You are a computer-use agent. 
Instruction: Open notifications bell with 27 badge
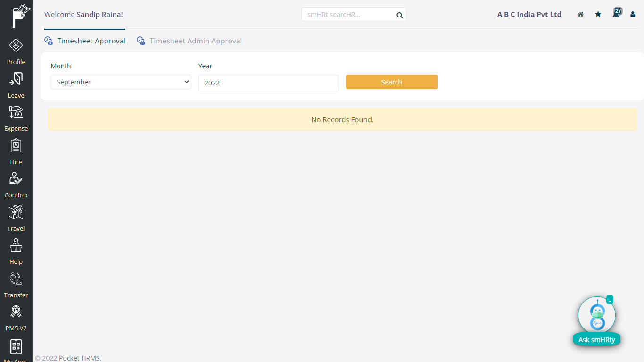point(616,14)
